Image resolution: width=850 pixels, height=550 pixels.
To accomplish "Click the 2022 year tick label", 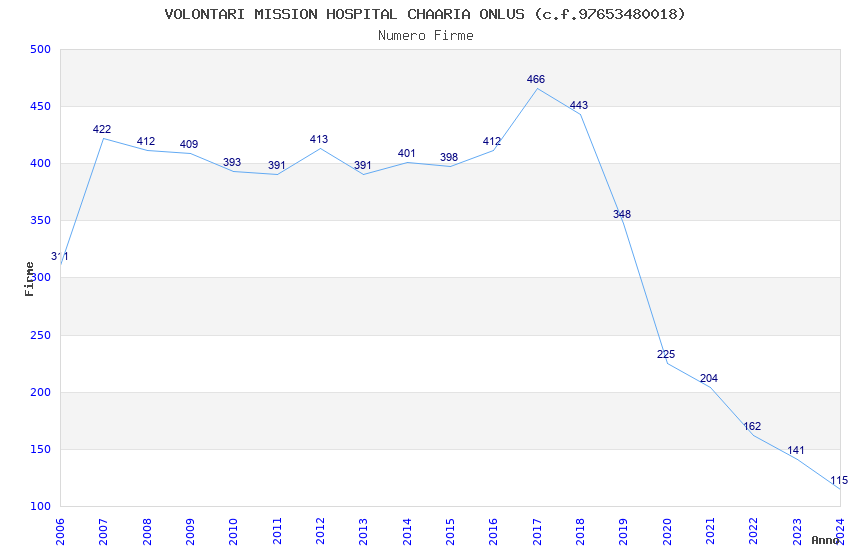I will pos(753,531).
